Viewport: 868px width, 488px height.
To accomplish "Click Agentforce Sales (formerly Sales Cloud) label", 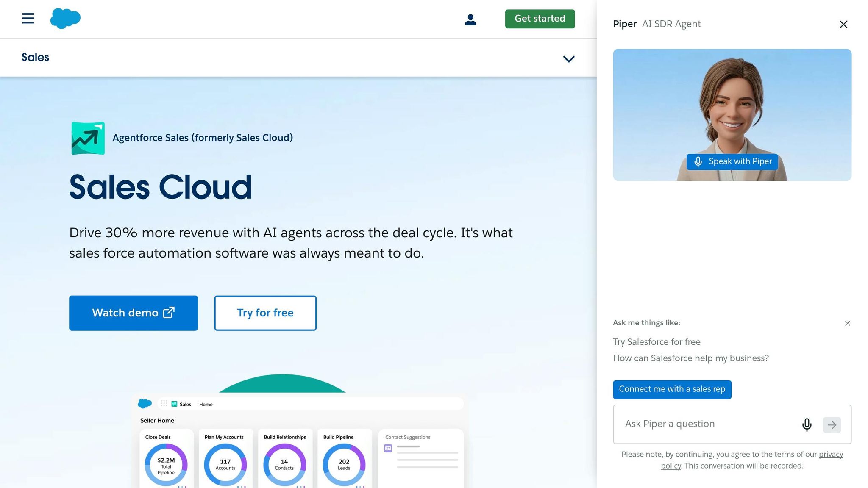I will (203, 138).
